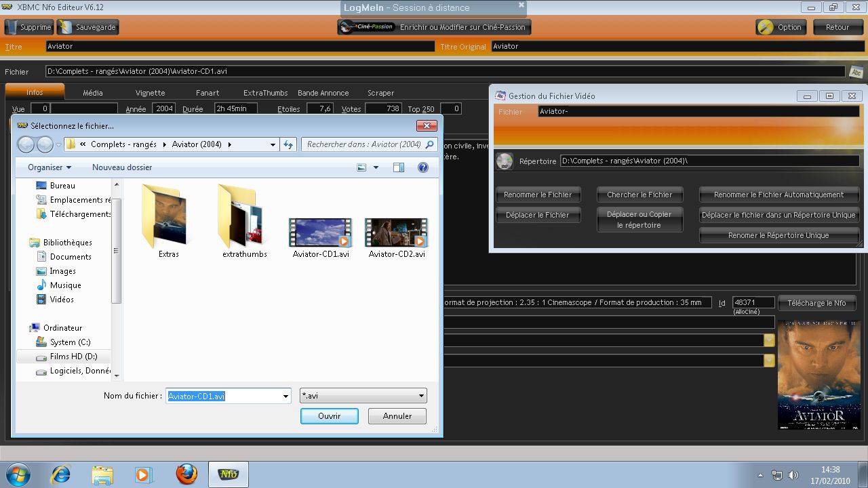868x488 pixels.
Task: Click the Abc icon beside file path
Action: (856, 72)
